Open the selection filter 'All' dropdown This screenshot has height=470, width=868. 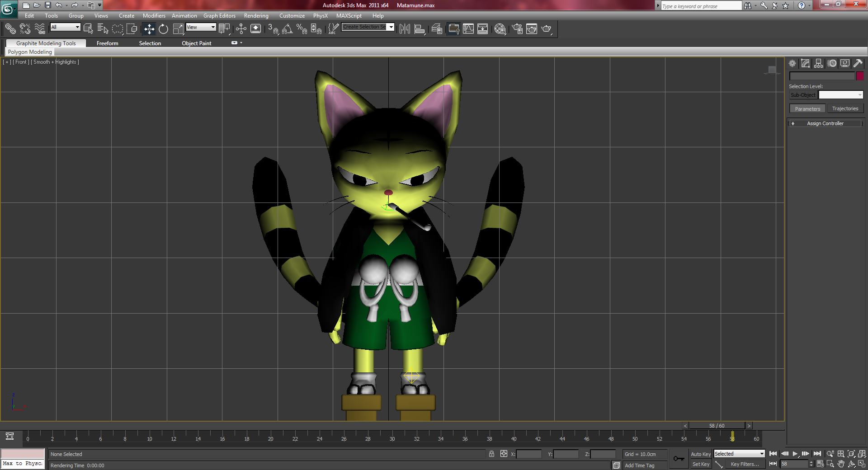[65, 27]
